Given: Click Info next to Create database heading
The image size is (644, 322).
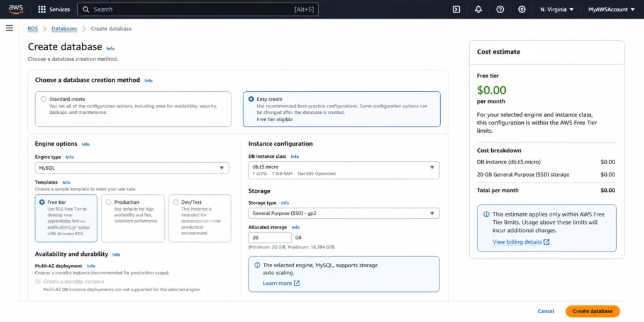Looking at the screenshot, I should (x=111, y=48).
